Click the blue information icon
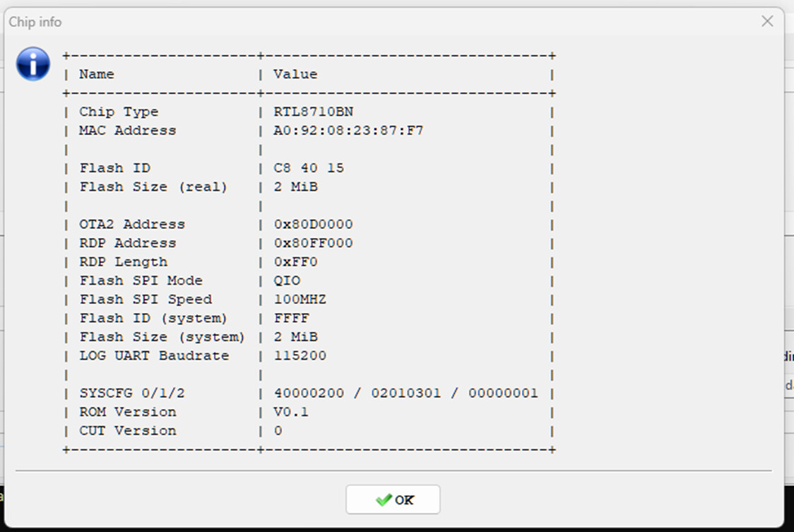 pyautogui.click(x=33, y=64)
